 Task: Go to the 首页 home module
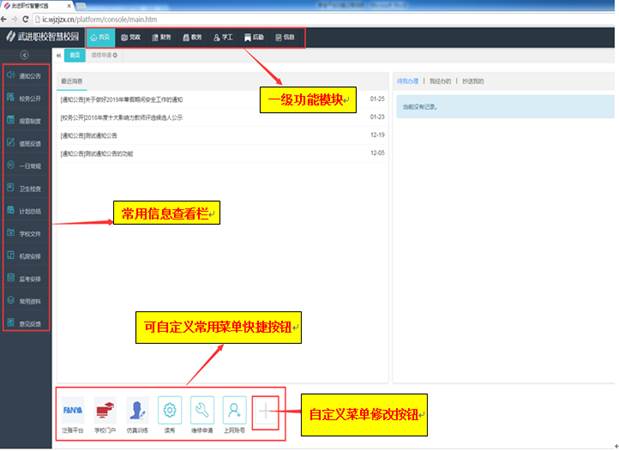(100, 38)
